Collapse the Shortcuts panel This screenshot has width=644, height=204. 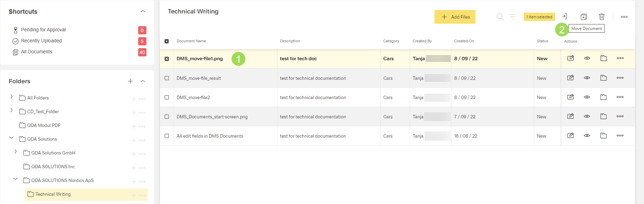point(143,12)
